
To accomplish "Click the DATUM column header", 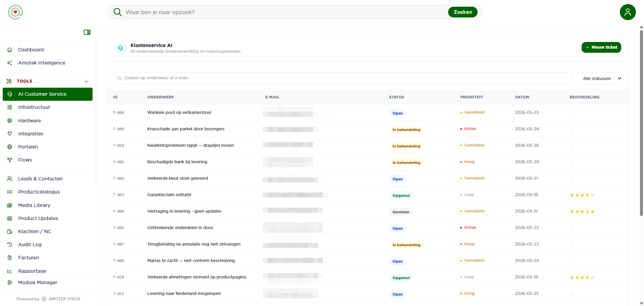I will pyautogui.click(x=522, y=97).
